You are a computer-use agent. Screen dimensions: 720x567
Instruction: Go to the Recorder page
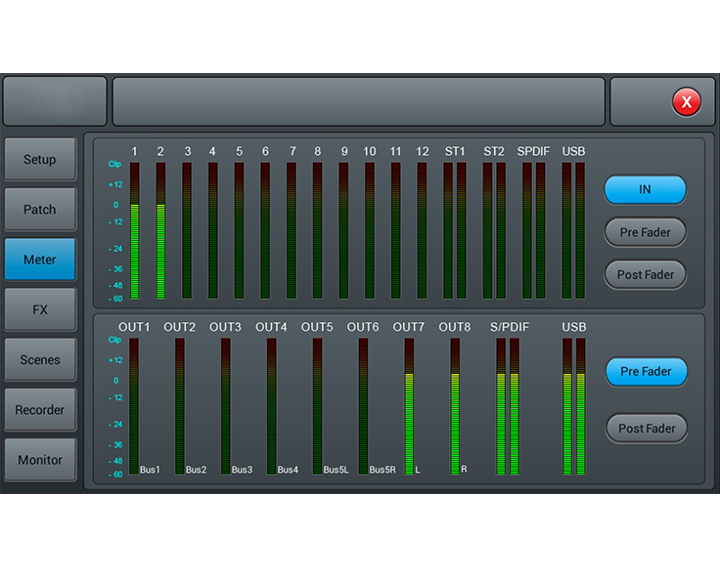coord(40,410)
